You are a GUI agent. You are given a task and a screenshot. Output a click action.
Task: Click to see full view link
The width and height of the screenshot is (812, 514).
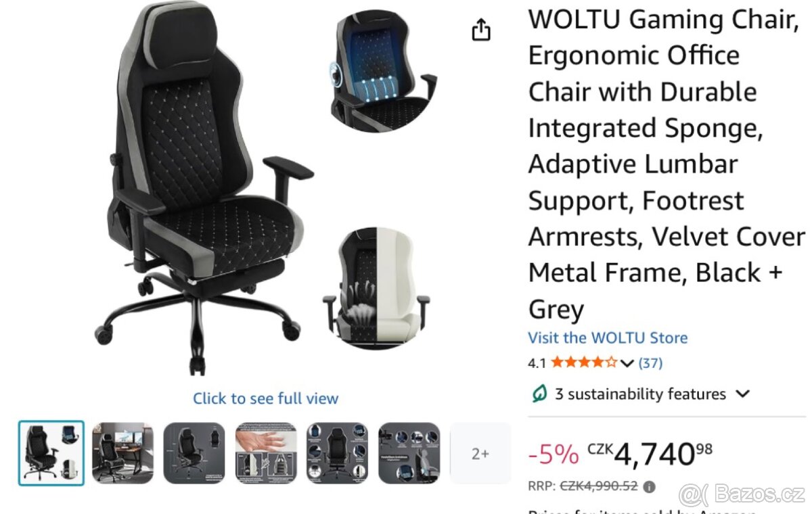point(265,398)
